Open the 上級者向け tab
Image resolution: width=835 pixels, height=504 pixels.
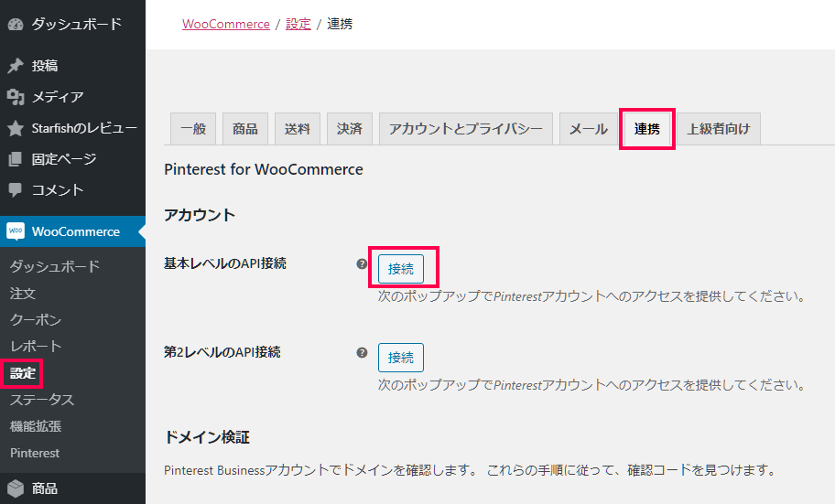coord(719,128)
